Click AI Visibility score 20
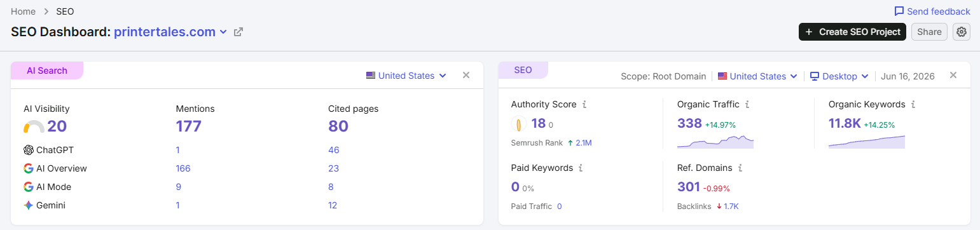The image size is (980, 230). coord(57,126)
